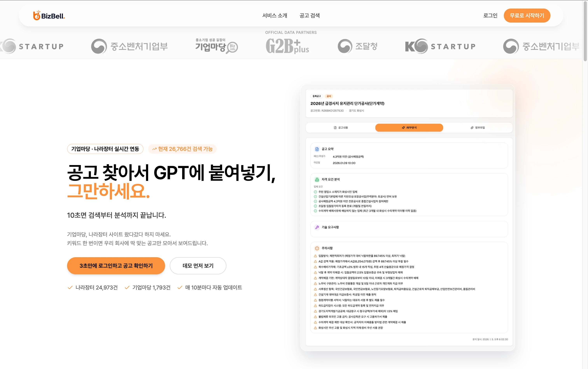Click the 조달청 partner logo
The height and width of the screenshot is (369, 588).
pyautogui.click(x=358, y=46)
